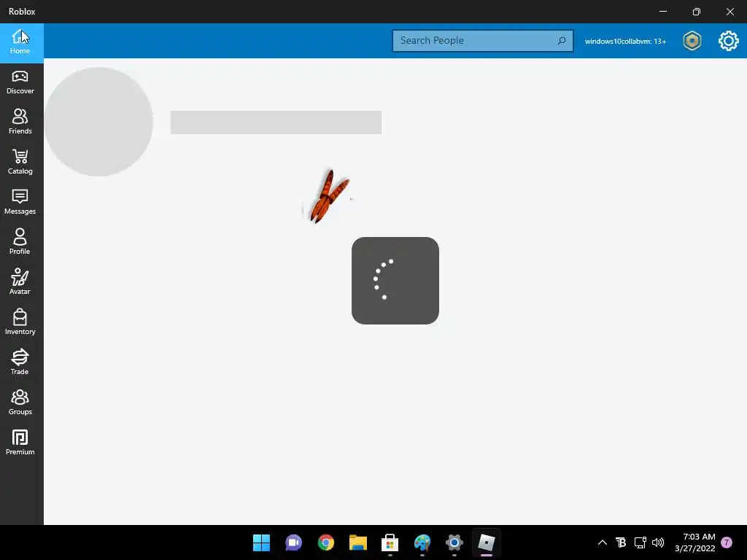This screenshot has width=747, height=560.
Task: Open the Windows Start menu
Action: [261, 542]
